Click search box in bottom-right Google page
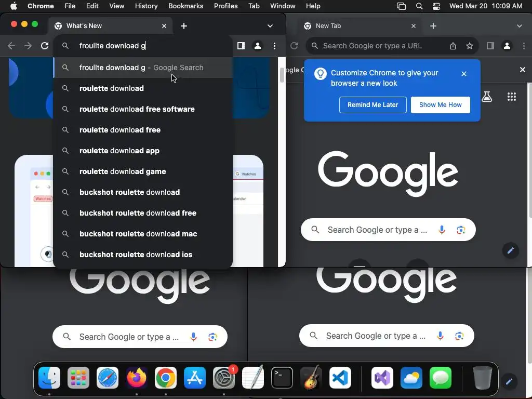The width and height of the screenshot is (532, 399). coord(387,336)
